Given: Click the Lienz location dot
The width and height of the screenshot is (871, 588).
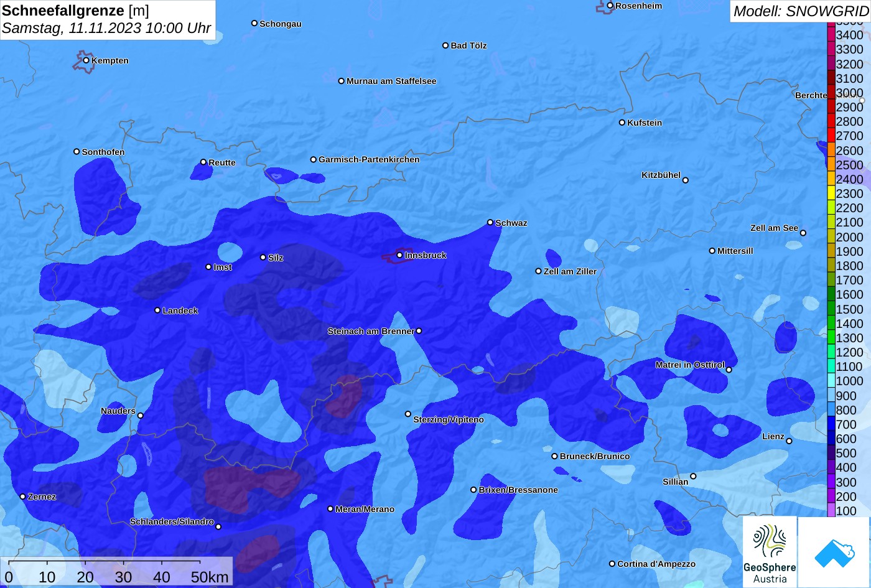Looking at the screenshot, I should (789, 441).
